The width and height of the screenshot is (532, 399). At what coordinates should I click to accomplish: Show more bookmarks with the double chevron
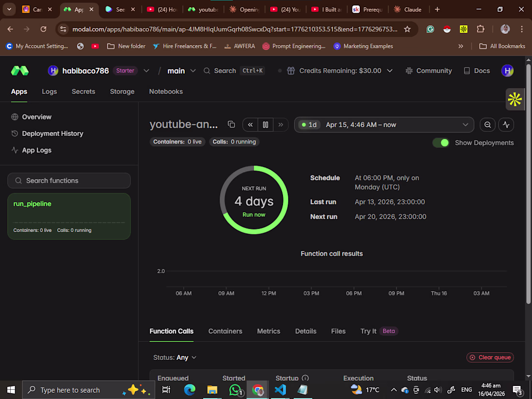click(461, 46)
